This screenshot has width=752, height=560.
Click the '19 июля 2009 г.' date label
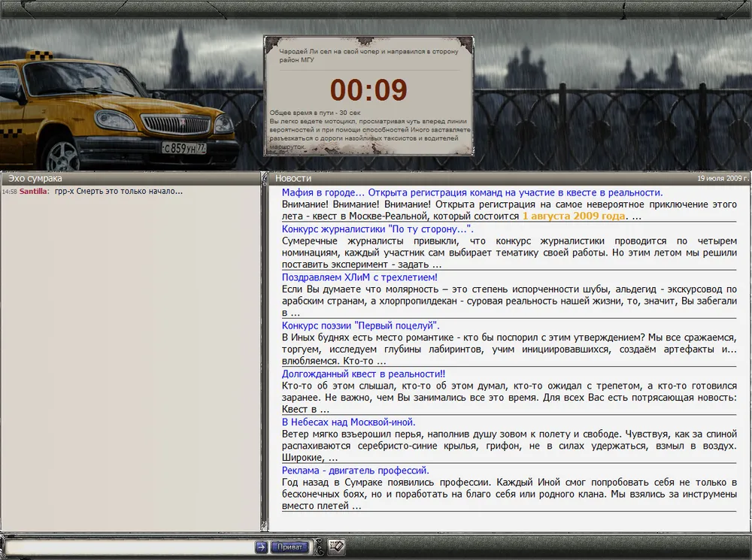pyautogui.click(x=723, y=179)
